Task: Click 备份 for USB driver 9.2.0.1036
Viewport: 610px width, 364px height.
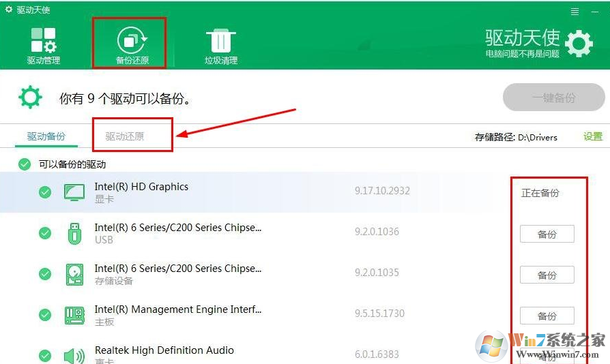Action: [547, 234]
